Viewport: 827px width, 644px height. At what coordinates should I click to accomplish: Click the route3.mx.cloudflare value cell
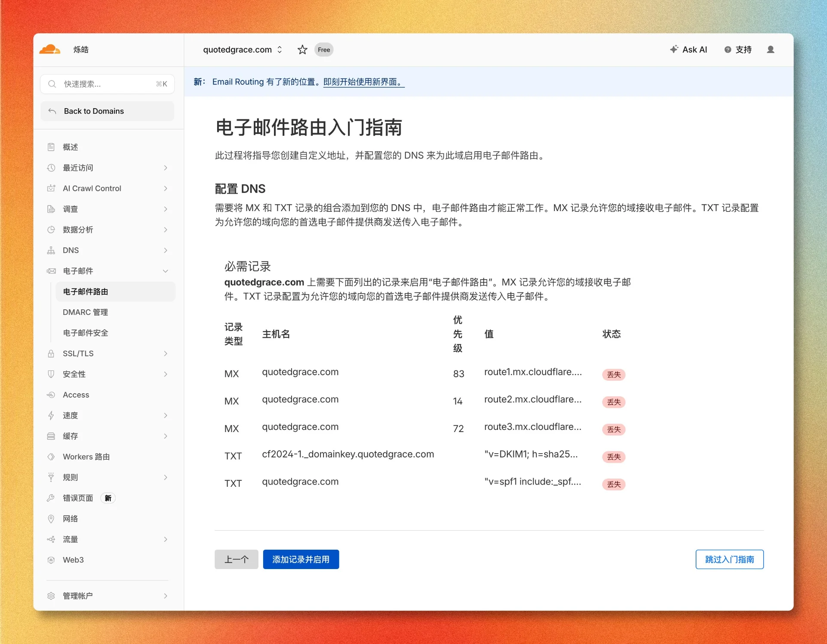pos(533,427)
